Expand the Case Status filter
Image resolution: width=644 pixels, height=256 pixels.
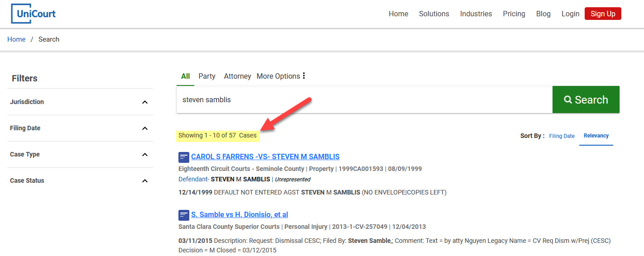coord(144,181)
